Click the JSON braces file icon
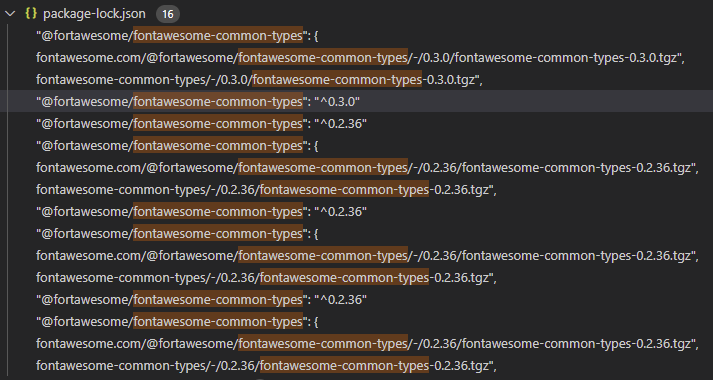Viewport: 713px width, 380px height. coord(31,14)
